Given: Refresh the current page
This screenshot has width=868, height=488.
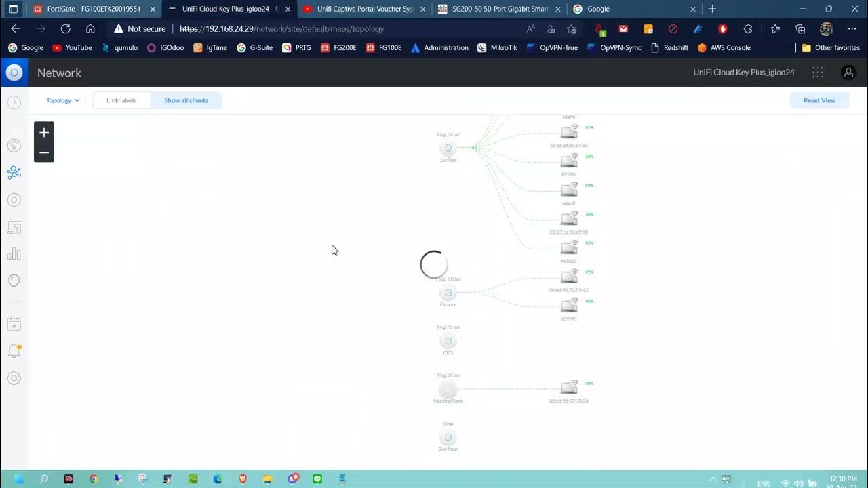Looking at the screenshot, I should coord(65,29).
